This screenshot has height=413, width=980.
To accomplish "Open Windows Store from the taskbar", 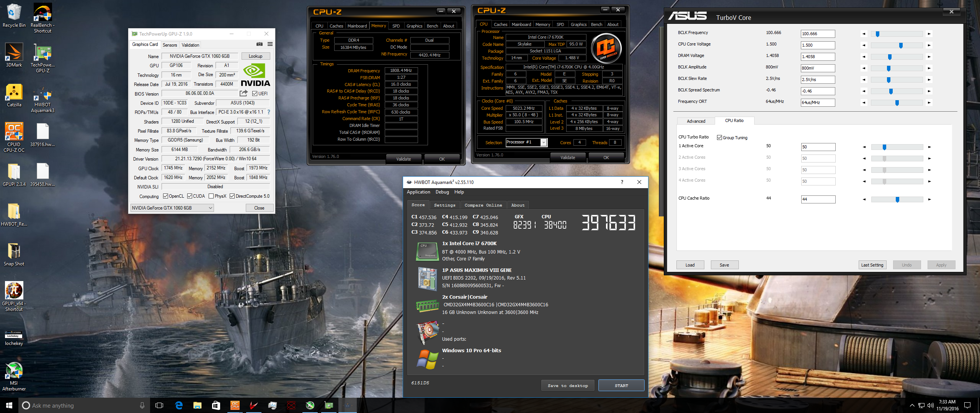I will pyautogui.click(x=216, y=405).
